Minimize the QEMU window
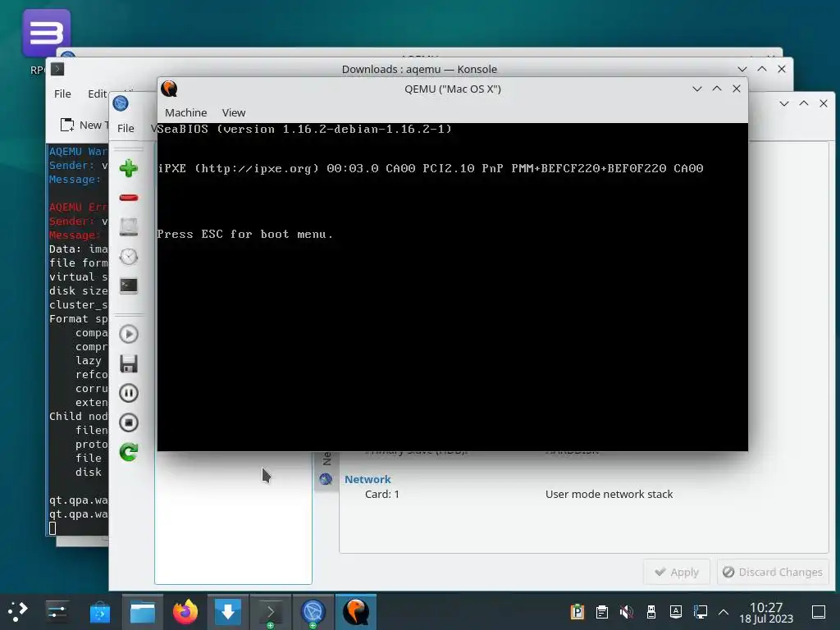The image size is (840, 630). (697, 89)
